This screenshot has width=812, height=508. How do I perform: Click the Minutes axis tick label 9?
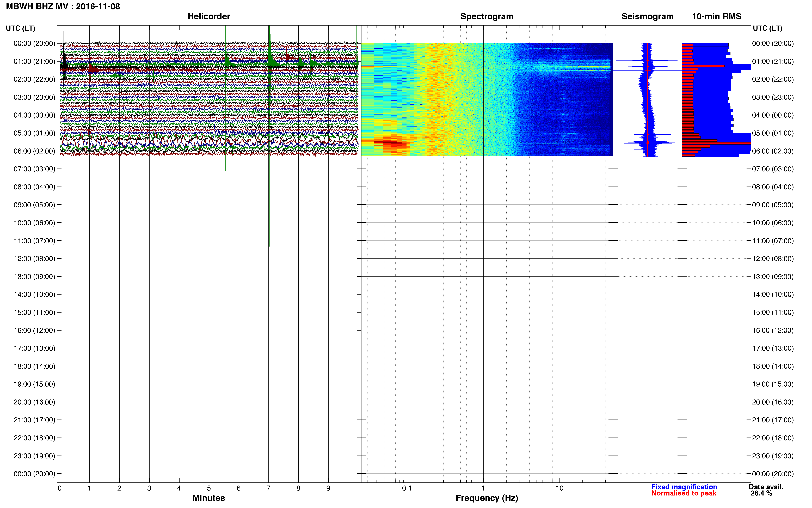tap(328, 488)
